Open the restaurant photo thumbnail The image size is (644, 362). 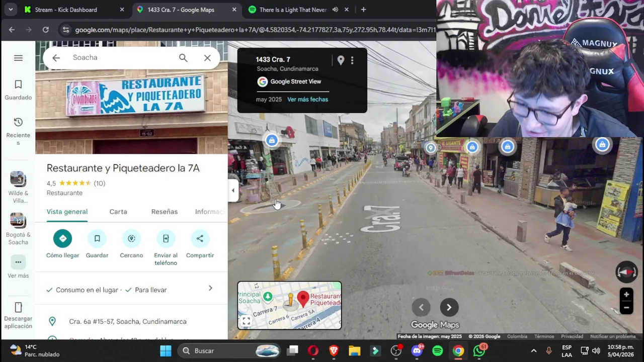tap(131, 98)
